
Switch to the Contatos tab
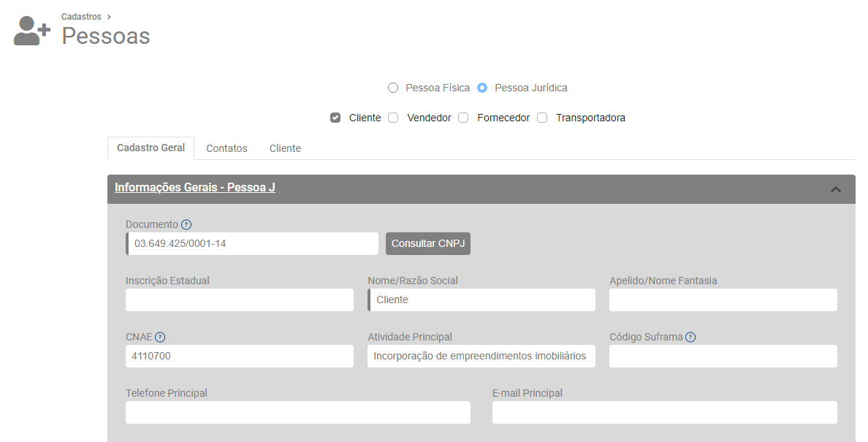[226, 148]
